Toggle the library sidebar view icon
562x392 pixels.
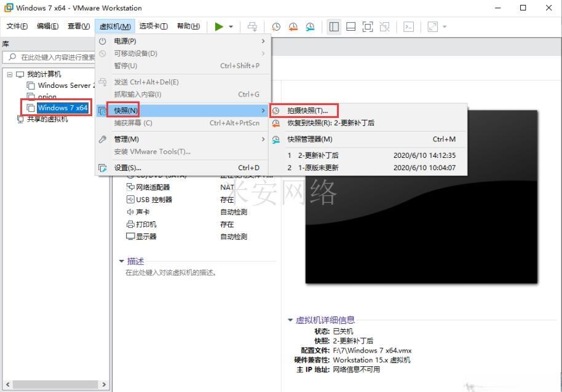coord(334,26)
